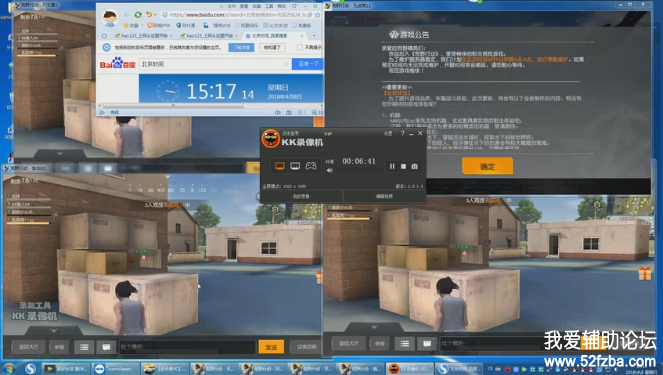Viewport: 663px width, 375px height.
Task: Click the Baidu search input field
Action: 214,64
